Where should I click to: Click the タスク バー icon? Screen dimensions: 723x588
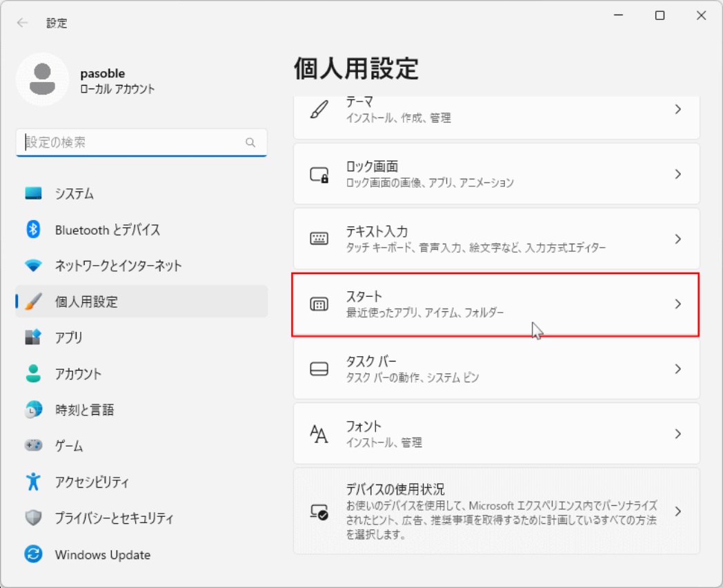pos(318,369)
